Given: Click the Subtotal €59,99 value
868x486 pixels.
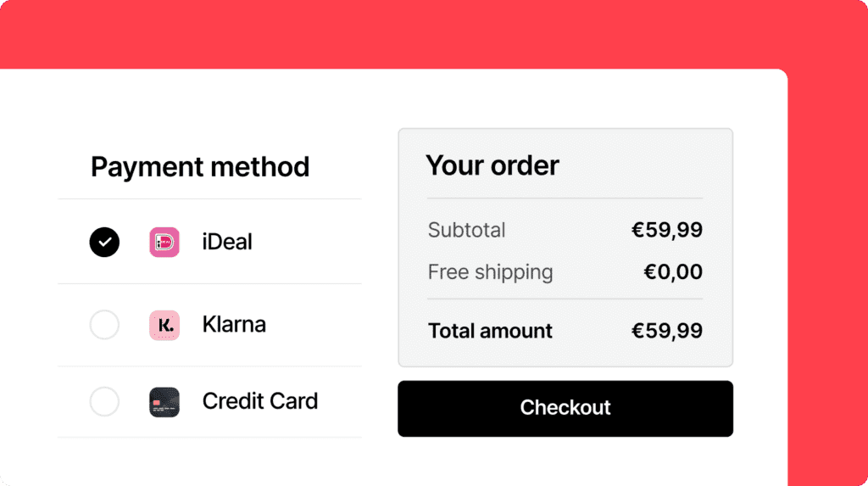Looking at the screenshot, I should tap(667, 230).
